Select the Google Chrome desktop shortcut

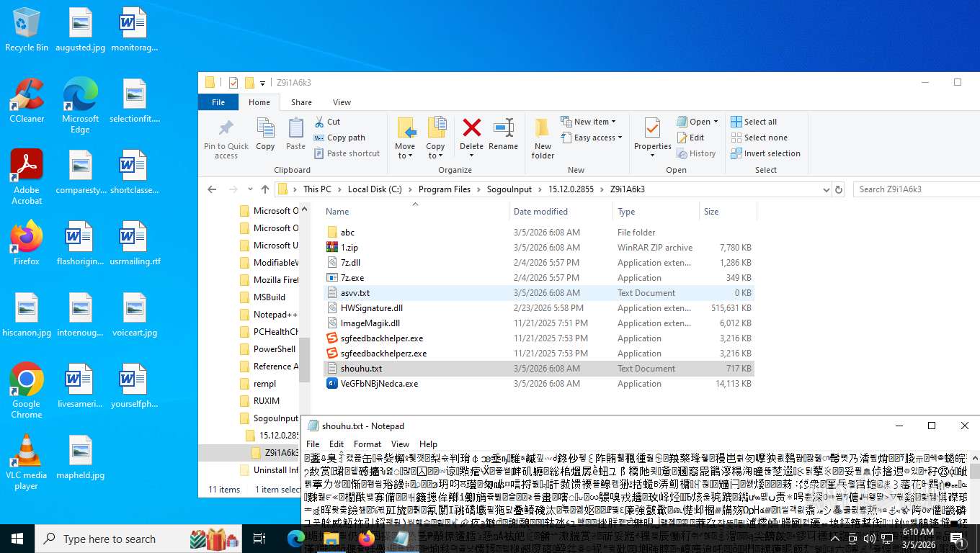[27, 390]
